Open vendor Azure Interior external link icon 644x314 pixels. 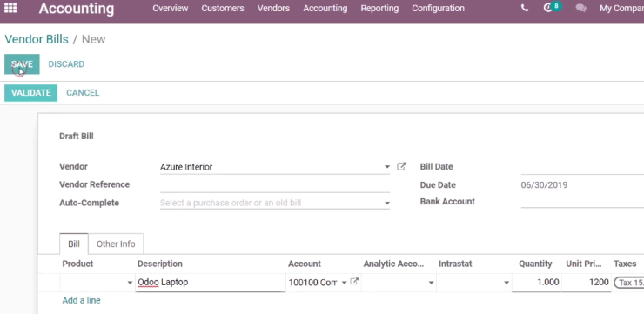(401, 167)
